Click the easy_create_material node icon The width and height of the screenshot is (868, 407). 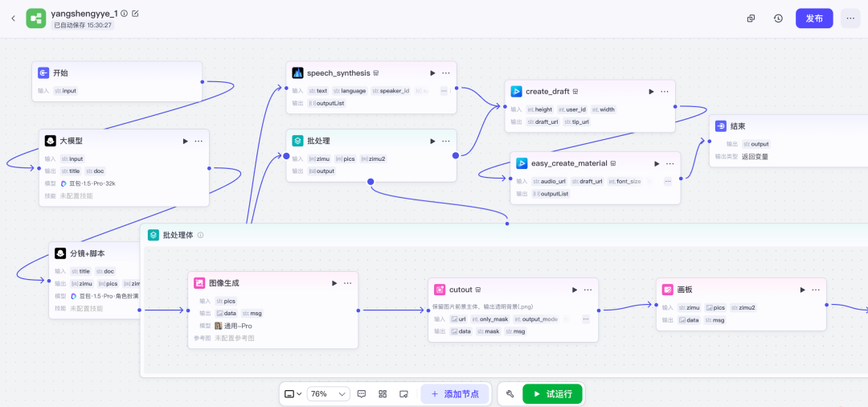tap(522, 163)
